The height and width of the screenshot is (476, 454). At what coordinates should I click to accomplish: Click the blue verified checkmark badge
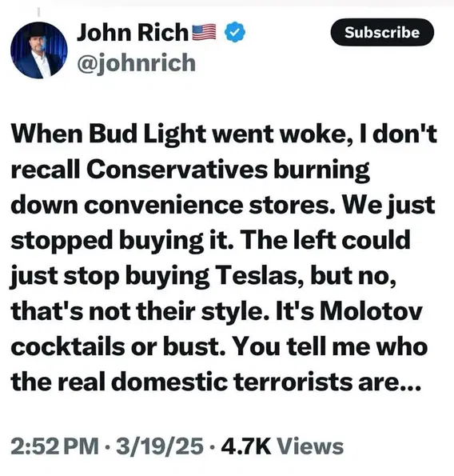235,32
